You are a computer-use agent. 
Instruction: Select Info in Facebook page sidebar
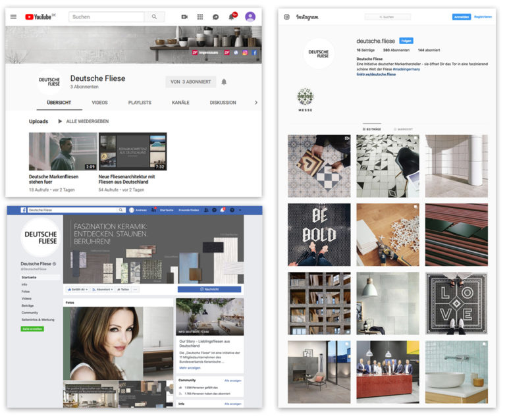tap(24, 284)
